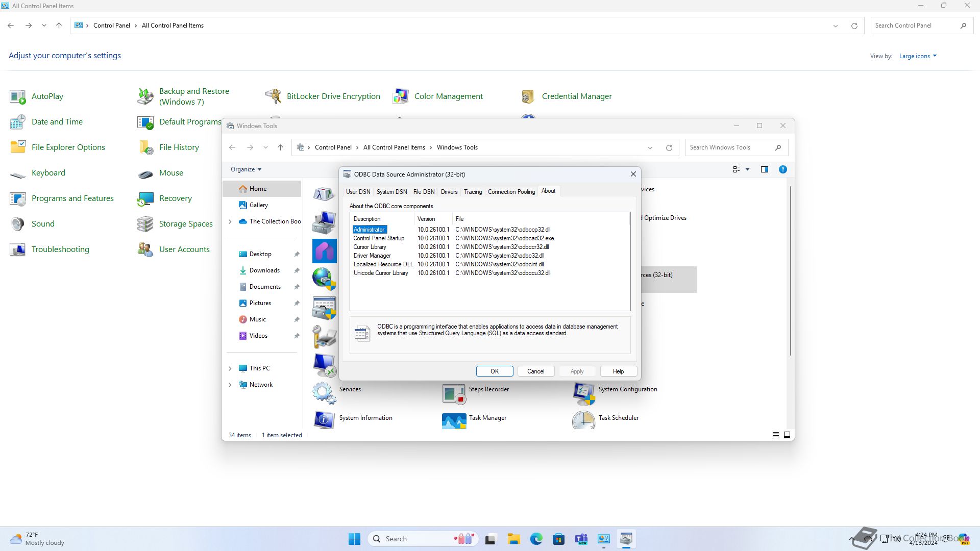Viewport: 980px width, 551px height.
Task: Select Driver Manager row in component list
Action: pos(490,256)
